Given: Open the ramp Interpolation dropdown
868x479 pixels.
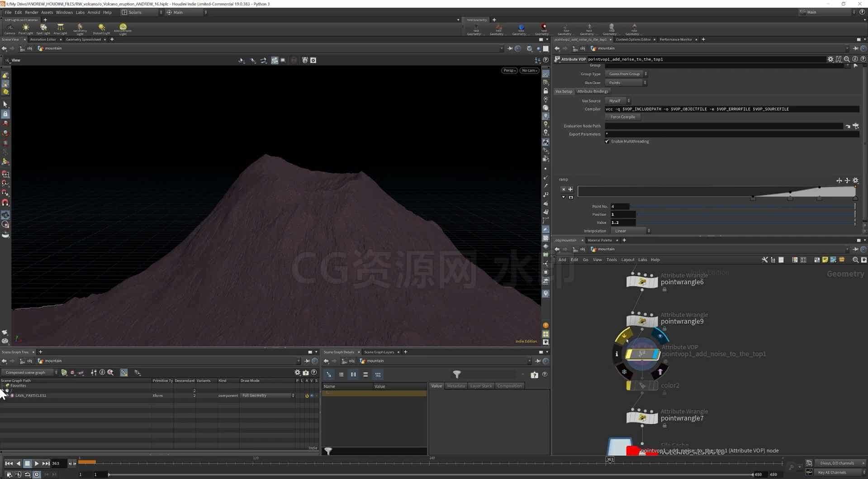Looking at the screenshot, I should 631,231.
